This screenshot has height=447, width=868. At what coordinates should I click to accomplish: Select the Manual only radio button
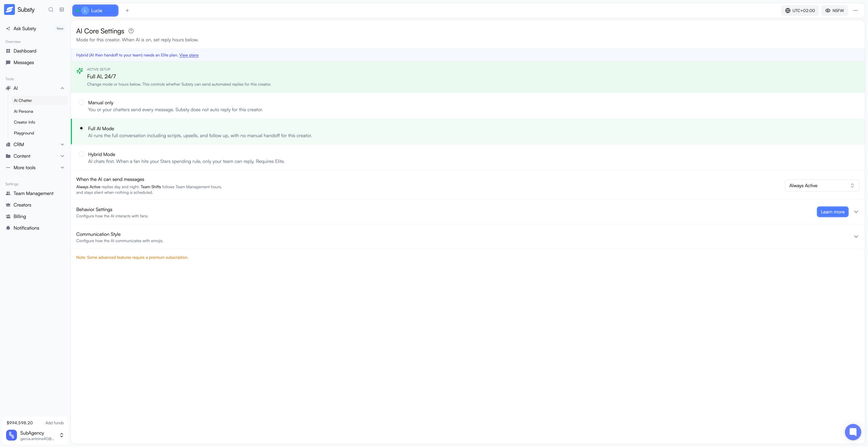[x=81, y=102]
